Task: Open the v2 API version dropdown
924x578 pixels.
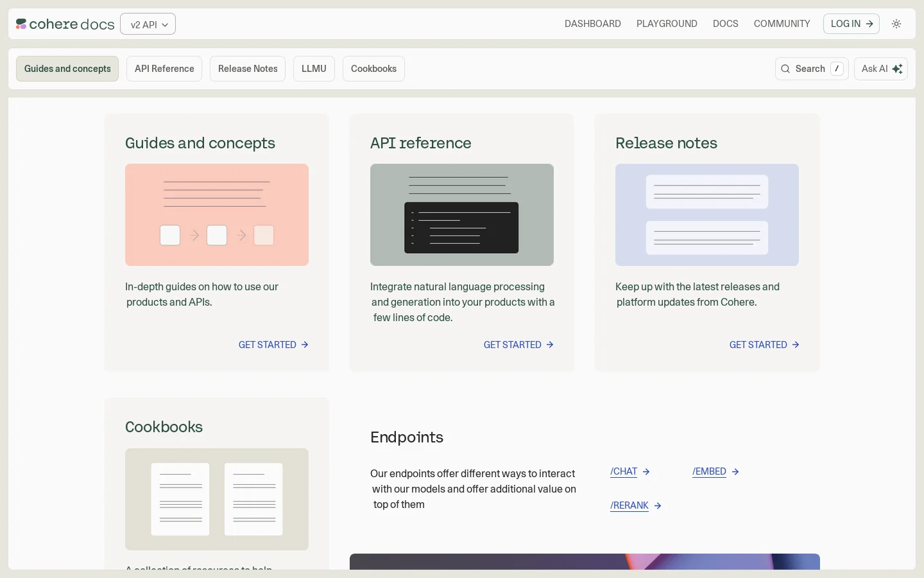Action: (x=148, y=24)
